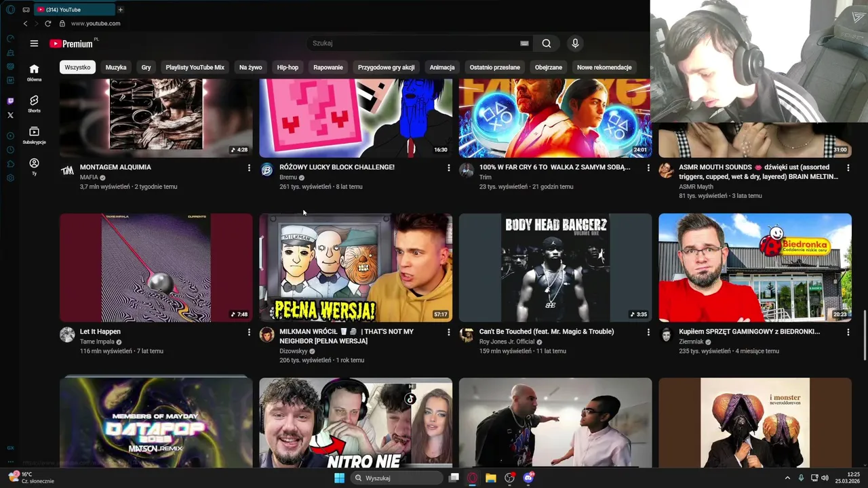The width and height of the screenshot is (868, 488).
Task: Show hidden system tray icons
Action: (787, 478)
